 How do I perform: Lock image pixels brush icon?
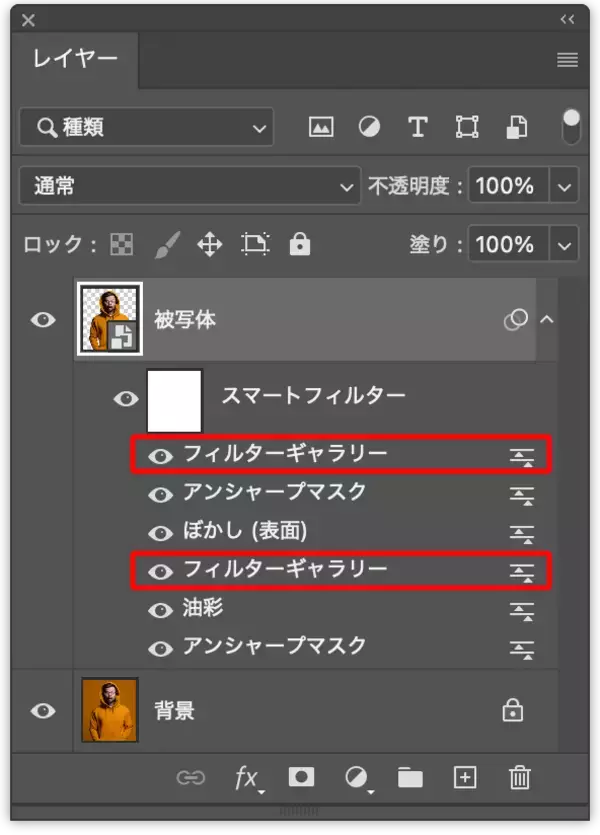167,244
